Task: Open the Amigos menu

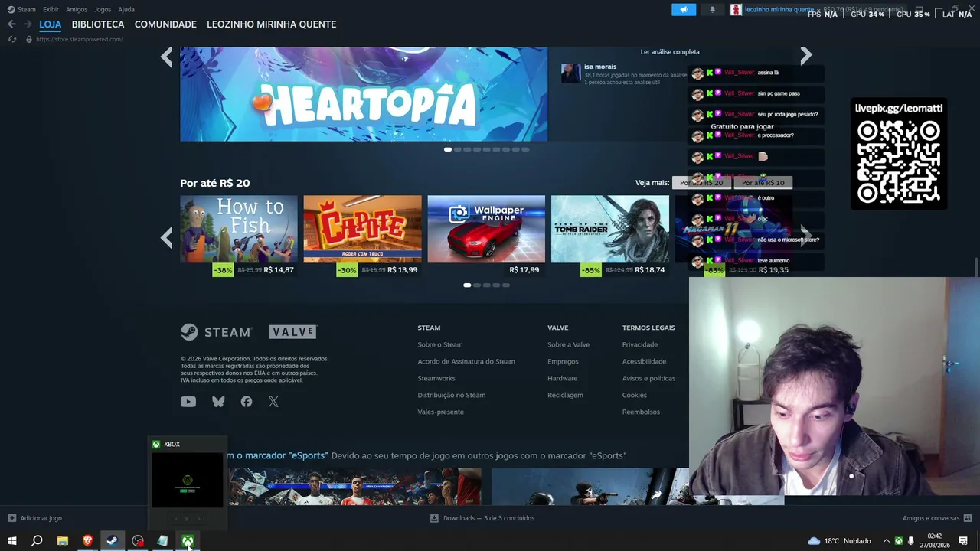Action: 77,9
